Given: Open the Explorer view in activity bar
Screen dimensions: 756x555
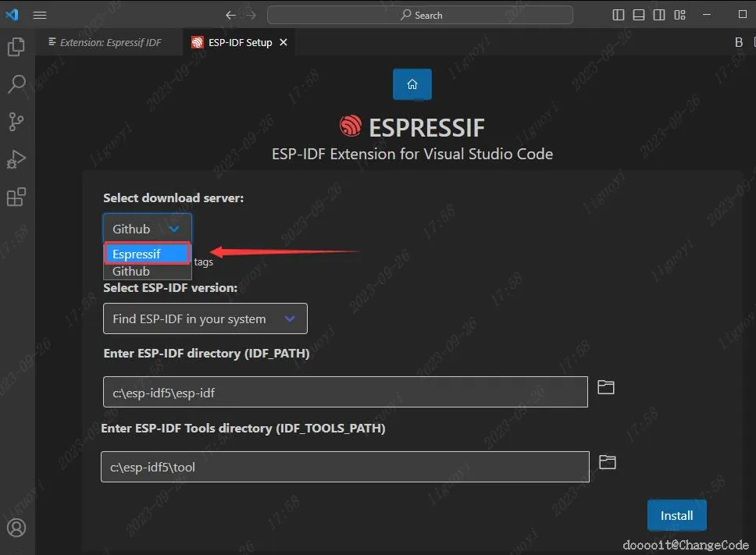Looking at the screenshot, I should pyautogui.click(x=16, y=47).
